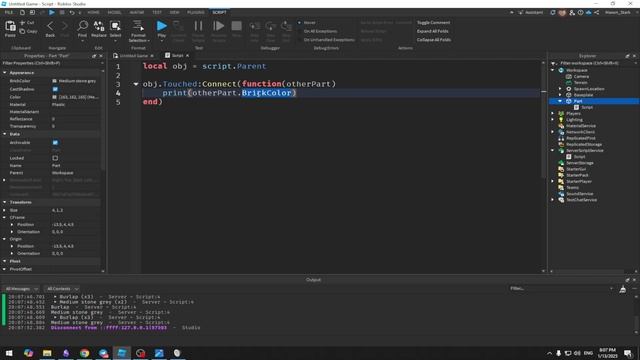Click the Color swatch in Properties
Image resolution: width=640 pixels, height=360 pixels.
pyautogui.click(x=55, y=97)
